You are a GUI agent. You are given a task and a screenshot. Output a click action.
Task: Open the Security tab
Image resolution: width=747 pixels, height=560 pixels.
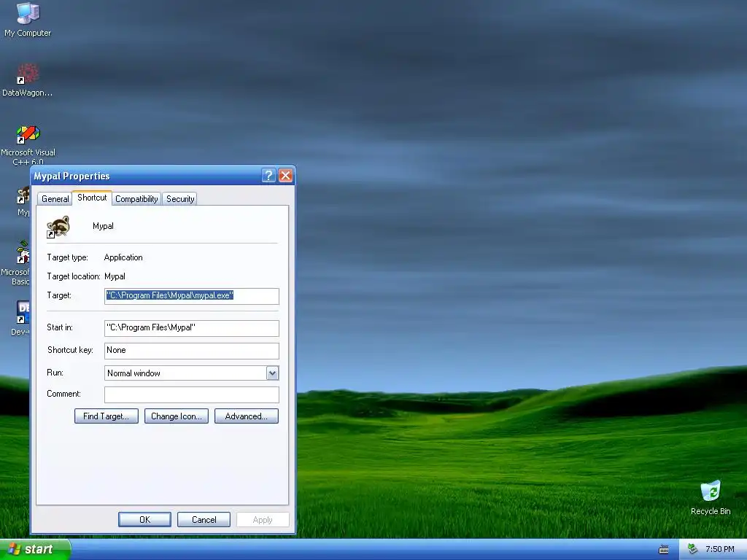[180, 199]
